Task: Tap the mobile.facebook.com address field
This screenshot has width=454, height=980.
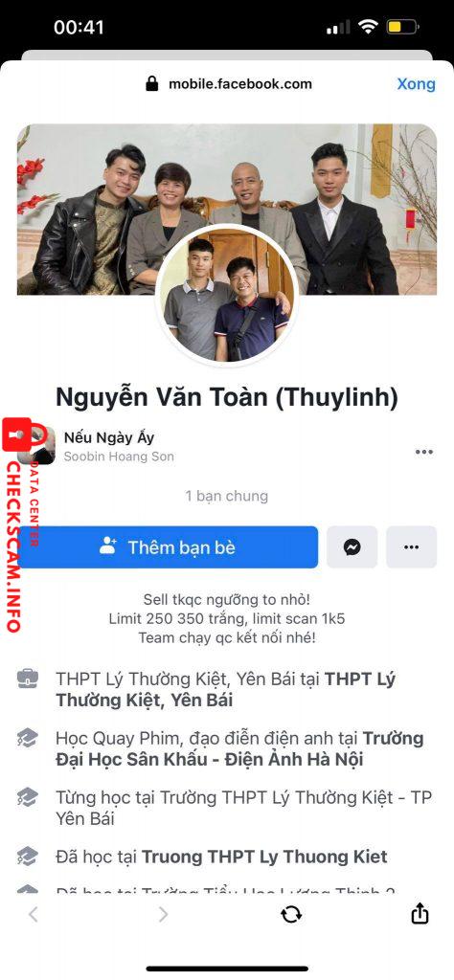Action: pos(240,84)
